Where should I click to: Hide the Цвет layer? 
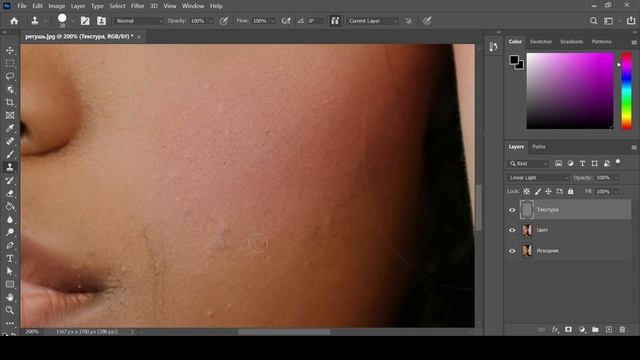[512, 230]
